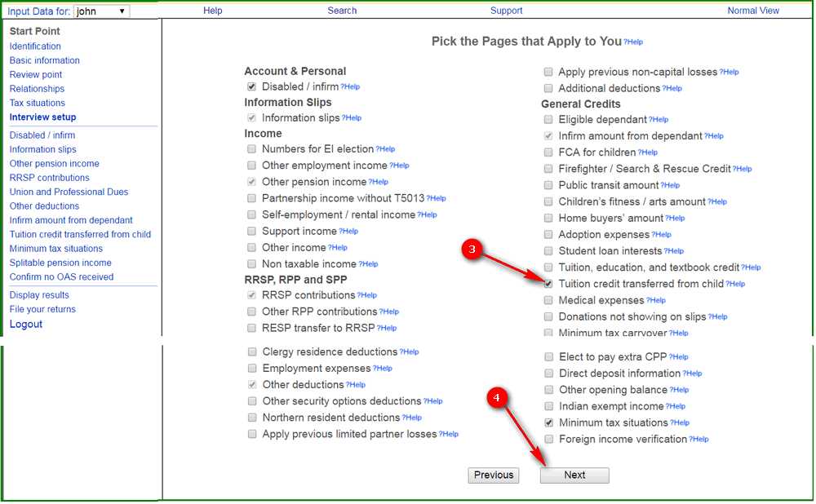Open ?Help for Adoption expenses
The width and height of the screenshot is (816, 504).
point(662,235)
